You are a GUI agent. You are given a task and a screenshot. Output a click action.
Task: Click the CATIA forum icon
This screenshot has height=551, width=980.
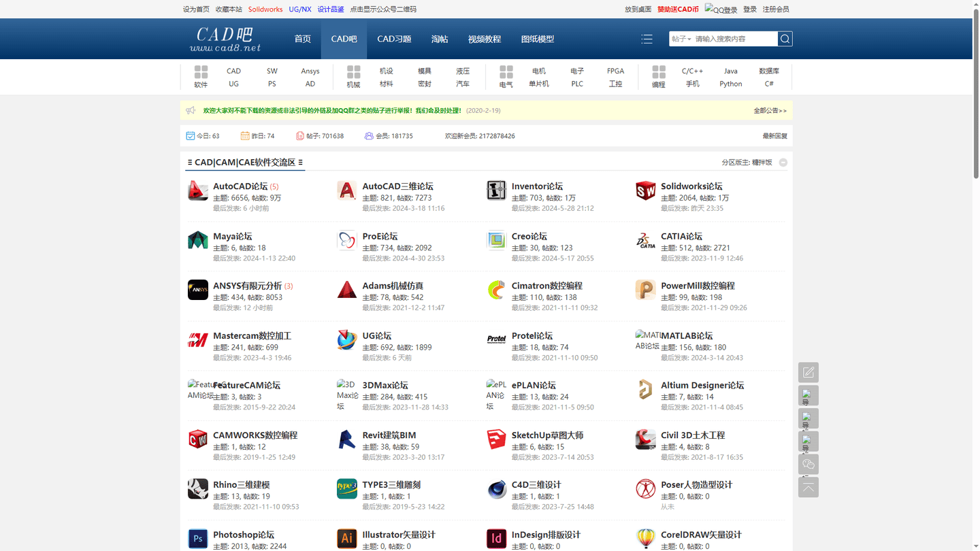[x=645, y=240]
